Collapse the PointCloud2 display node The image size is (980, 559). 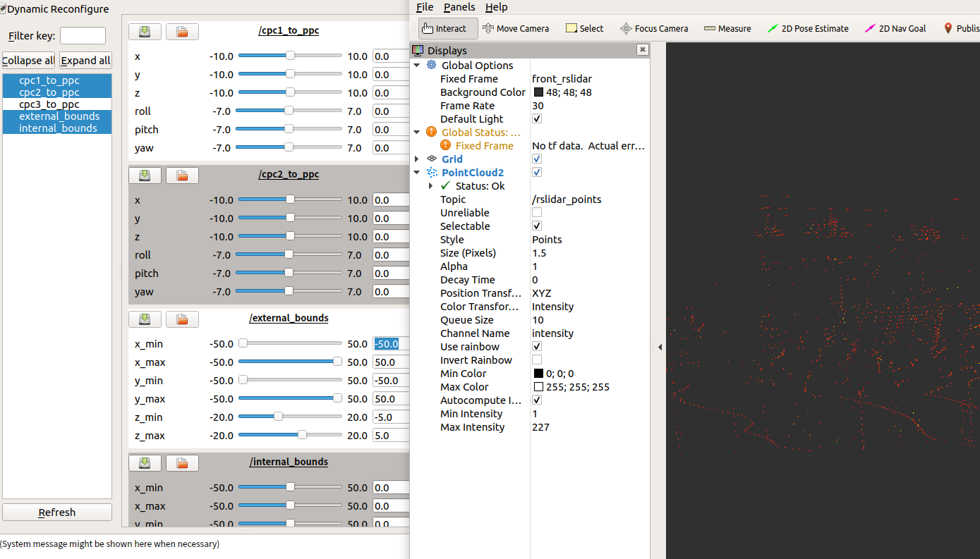tap(416, 172)
